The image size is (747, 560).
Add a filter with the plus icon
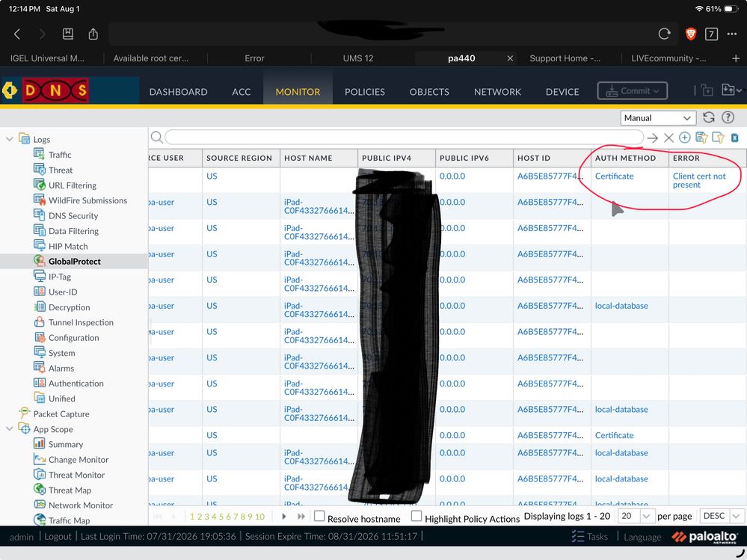click(685, 138)
